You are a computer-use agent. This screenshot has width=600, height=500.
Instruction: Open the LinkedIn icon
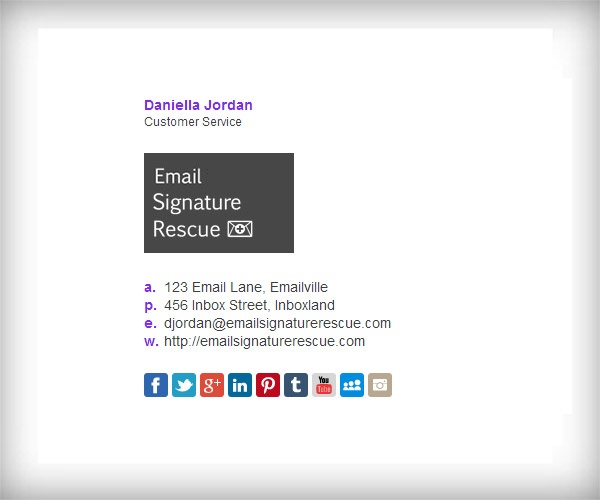240,385
